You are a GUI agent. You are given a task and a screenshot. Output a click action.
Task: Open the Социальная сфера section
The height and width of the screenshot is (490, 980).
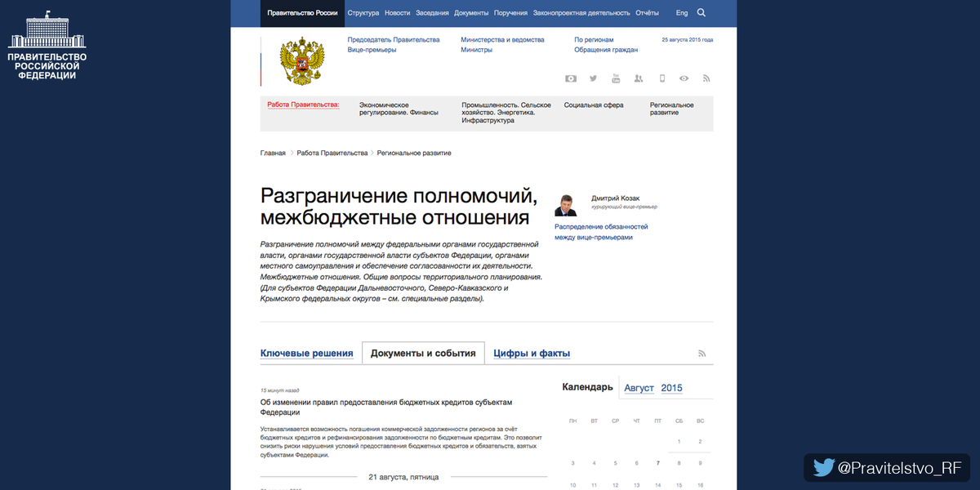pyautogui.click(x=594, y=105)
